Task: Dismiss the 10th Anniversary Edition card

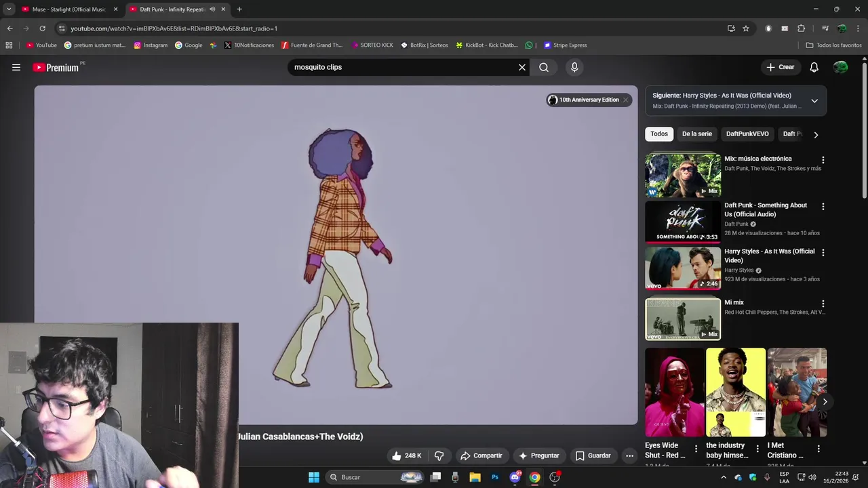Action: point(625,100)
